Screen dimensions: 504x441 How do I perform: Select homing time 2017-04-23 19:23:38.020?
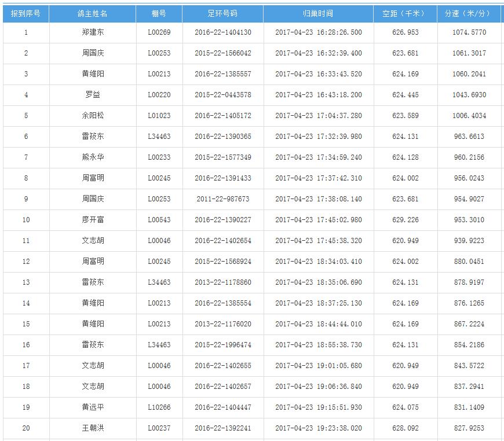point(318,428)
